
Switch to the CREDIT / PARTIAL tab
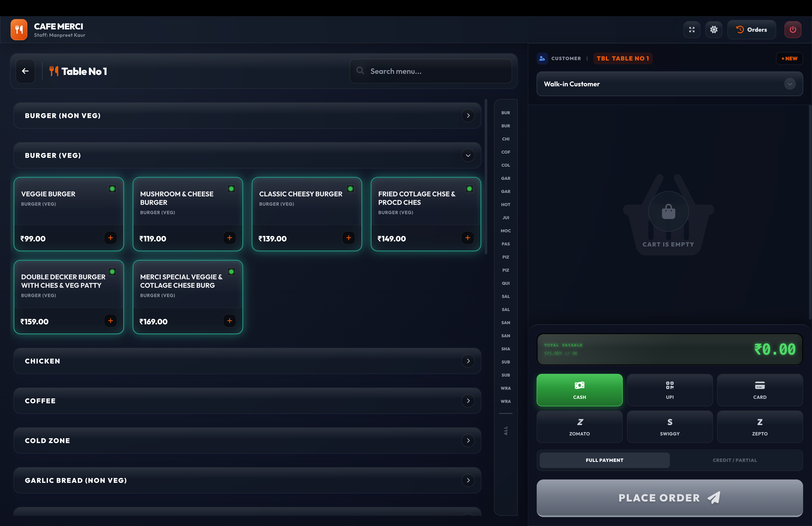click(x=735, y=460)
